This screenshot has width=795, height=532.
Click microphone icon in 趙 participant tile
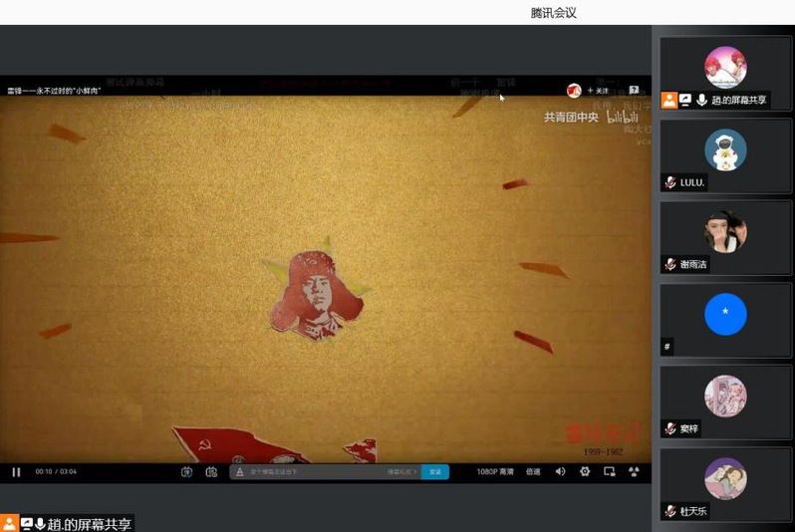click(x=701, y=100)
